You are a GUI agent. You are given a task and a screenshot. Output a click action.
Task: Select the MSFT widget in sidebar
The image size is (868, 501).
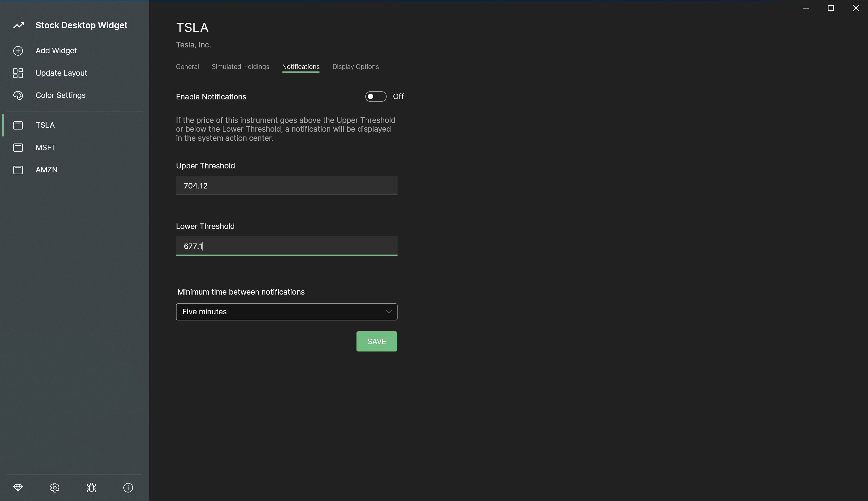[x=45, y=148]
